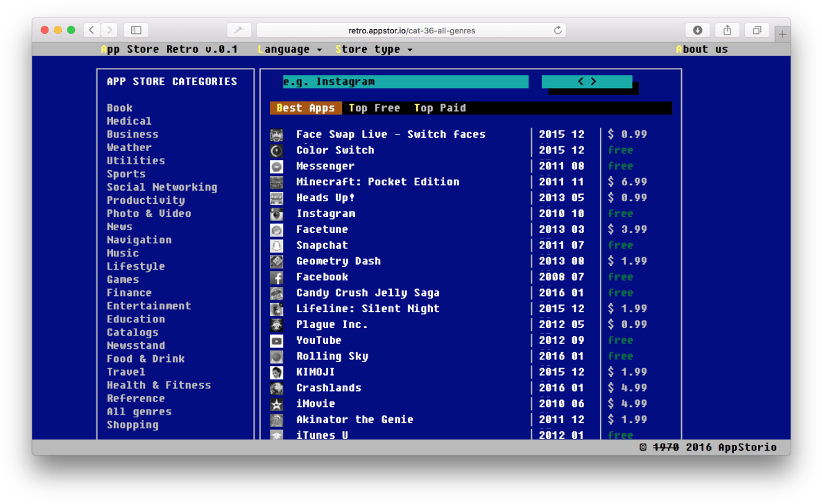This screenshot has width=822, height=504.
Task: Click the Minecraft: Pocket Edition icon
Action: pos(276,182)
